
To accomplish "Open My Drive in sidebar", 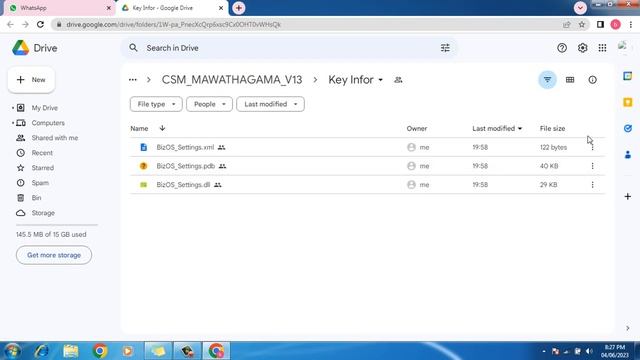I will coord(44,108).
